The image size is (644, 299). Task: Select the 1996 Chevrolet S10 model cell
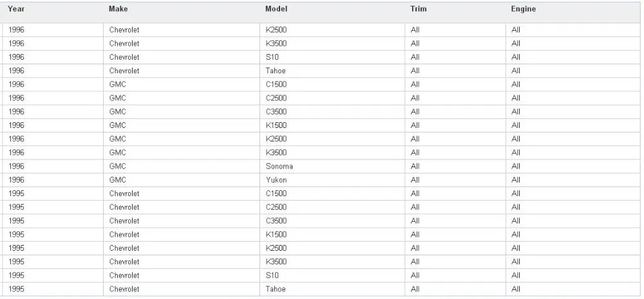point(272,57)
